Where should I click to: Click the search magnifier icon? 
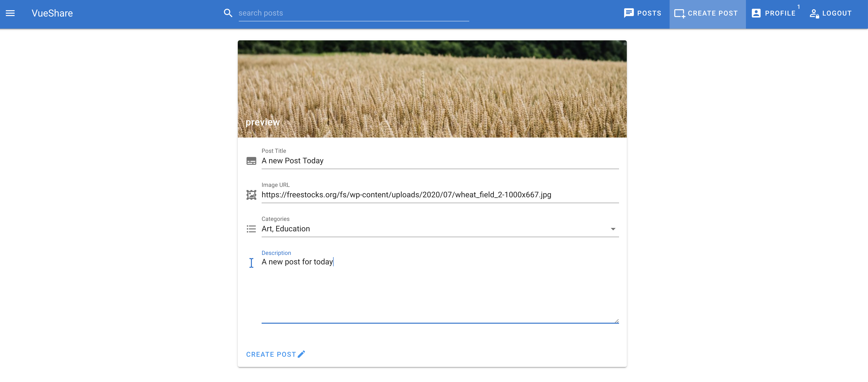[x=228, y=13]
